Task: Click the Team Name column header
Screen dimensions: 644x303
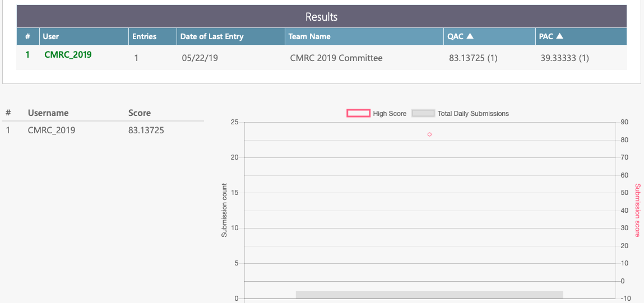Action: click(309, 36)
